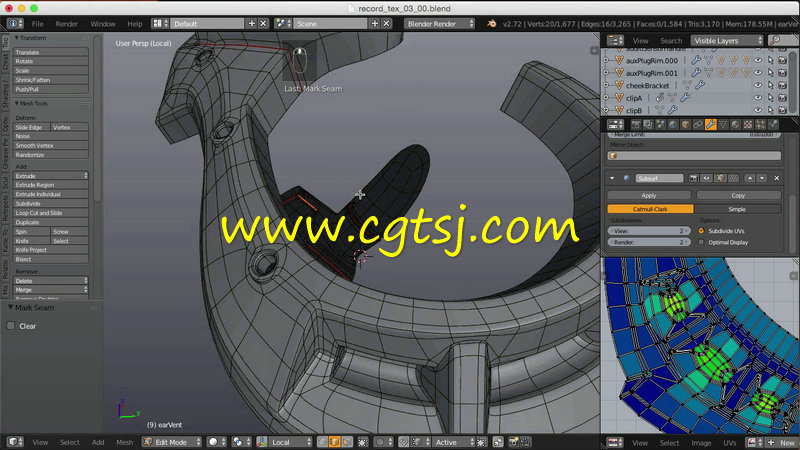Screen dimensions: 800x450
Task: Select Catmull-Clark subdivision type
Action: [650, 209]
